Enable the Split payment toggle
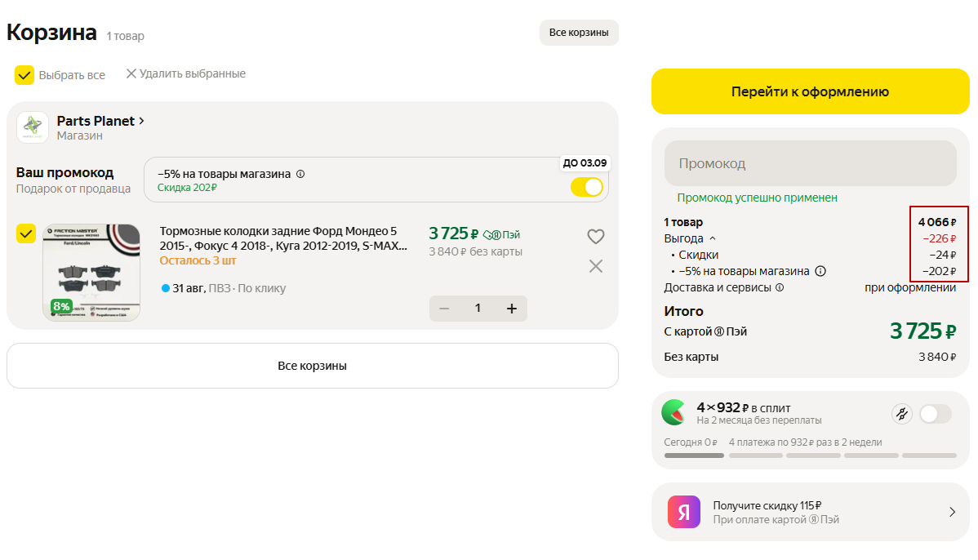Screen dimensions: 978x560 point(935,414)
